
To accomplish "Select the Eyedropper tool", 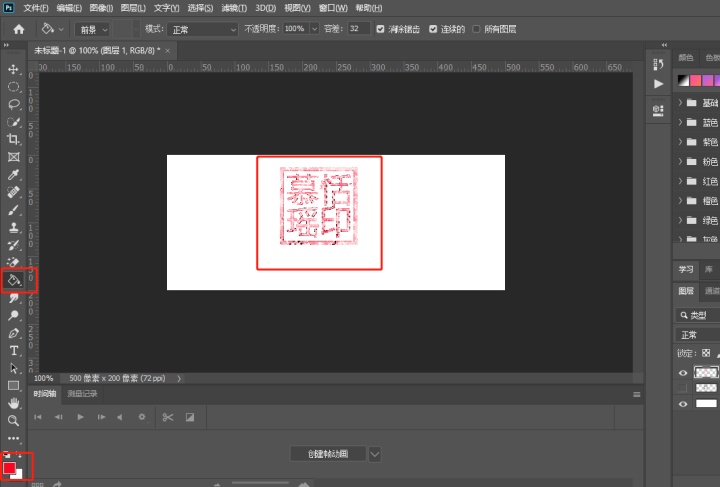I will (13, 174).
